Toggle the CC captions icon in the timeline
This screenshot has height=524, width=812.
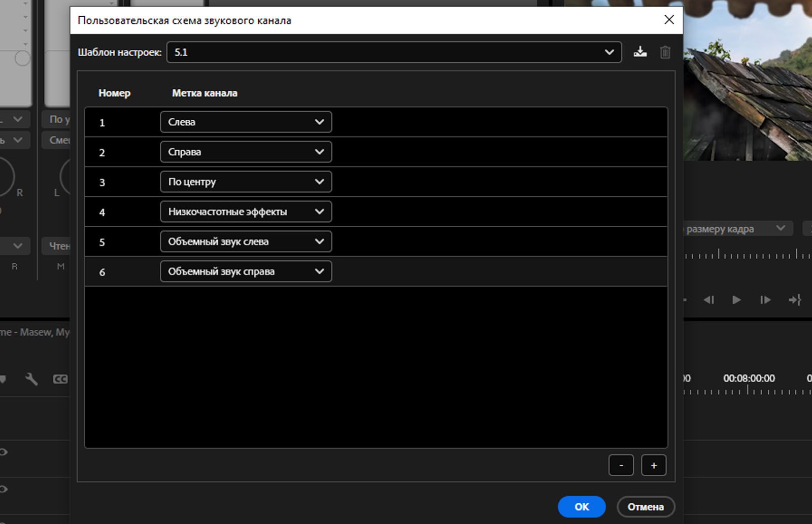[x=60, y=379]
